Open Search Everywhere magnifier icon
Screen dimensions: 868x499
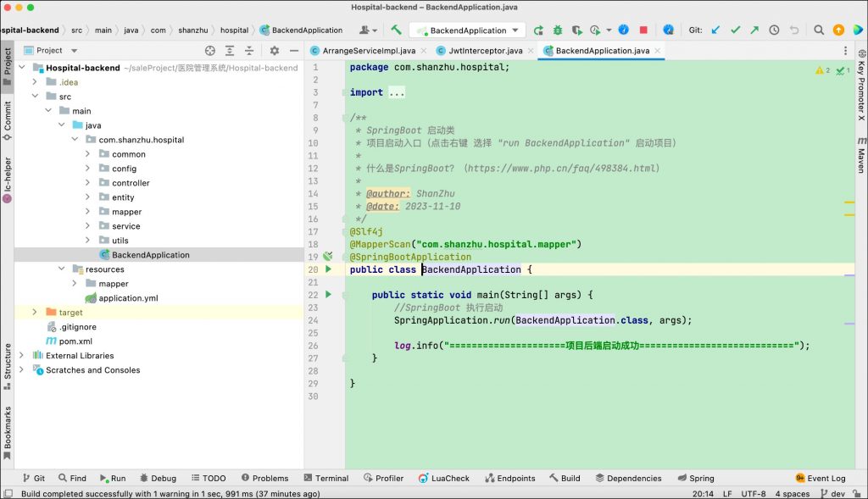click(819, 30)
